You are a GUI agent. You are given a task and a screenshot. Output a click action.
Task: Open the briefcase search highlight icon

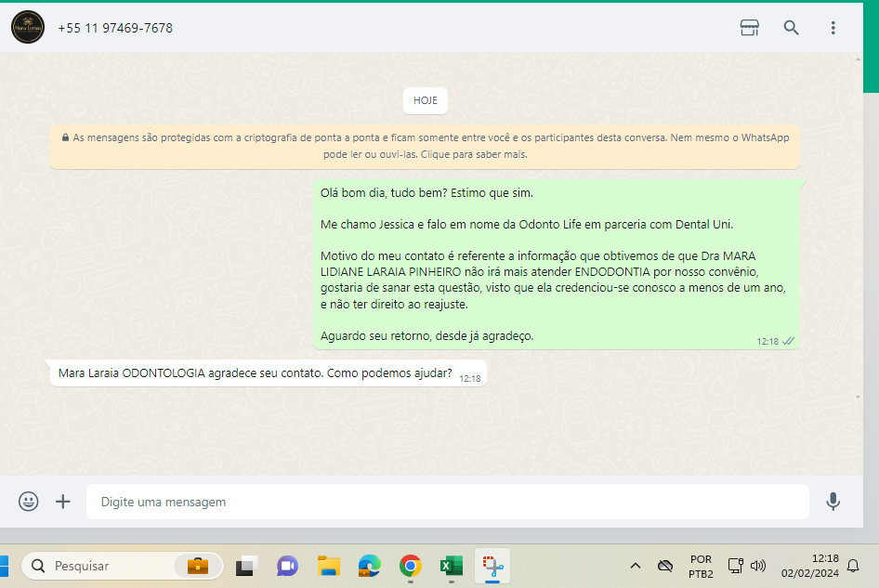pos(197,566)
